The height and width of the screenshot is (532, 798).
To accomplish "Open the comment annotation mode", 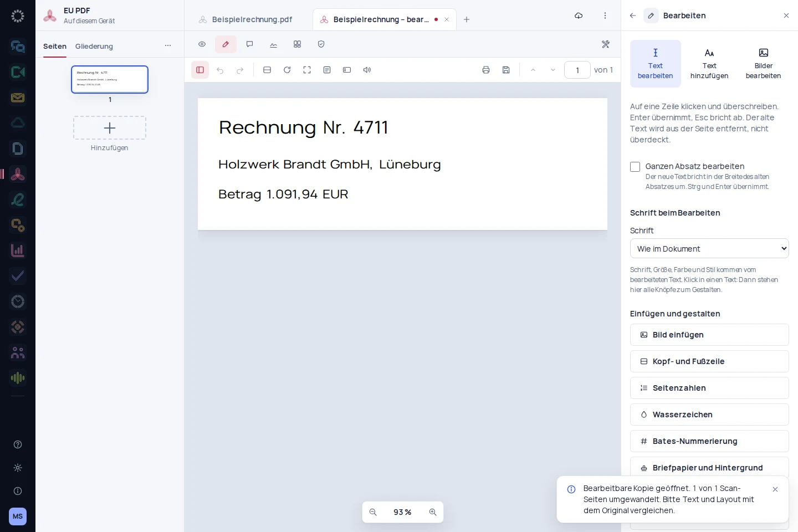I will [249, 44].
